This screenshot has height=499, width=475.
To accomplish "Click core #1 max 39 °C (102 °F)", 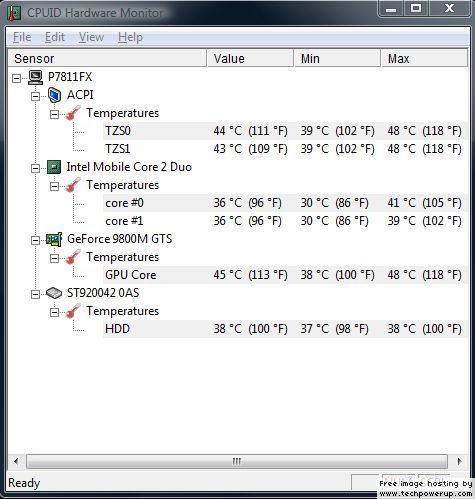I will tap(424, 221).
